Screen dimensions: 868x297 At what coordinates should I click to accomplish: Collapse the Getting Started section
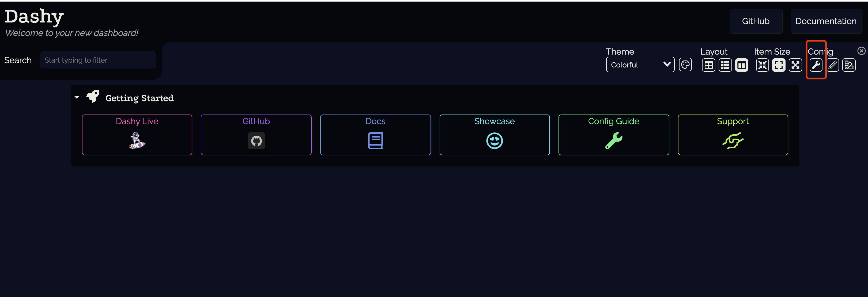(77, 97)
